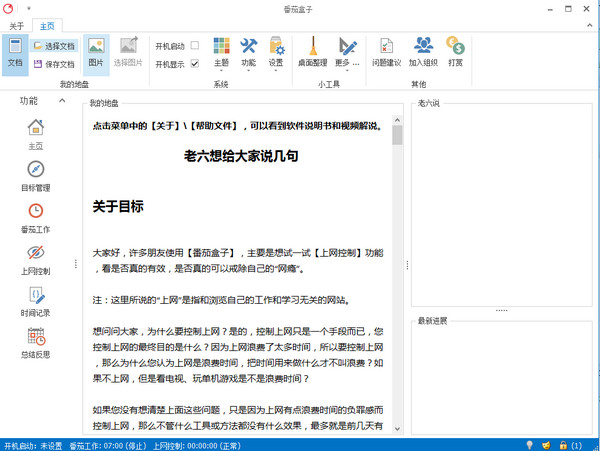Open the 关于 menu tab
The width and height of the screenshot is (600, 451).
click(17, 26)
